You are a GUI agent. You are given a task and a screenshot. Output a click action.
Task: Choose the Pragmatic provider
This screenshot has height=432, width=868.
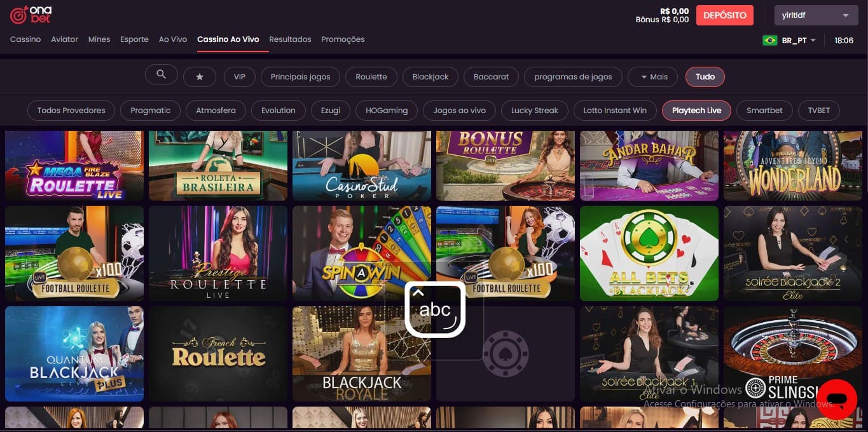click(x=151, y=111)
